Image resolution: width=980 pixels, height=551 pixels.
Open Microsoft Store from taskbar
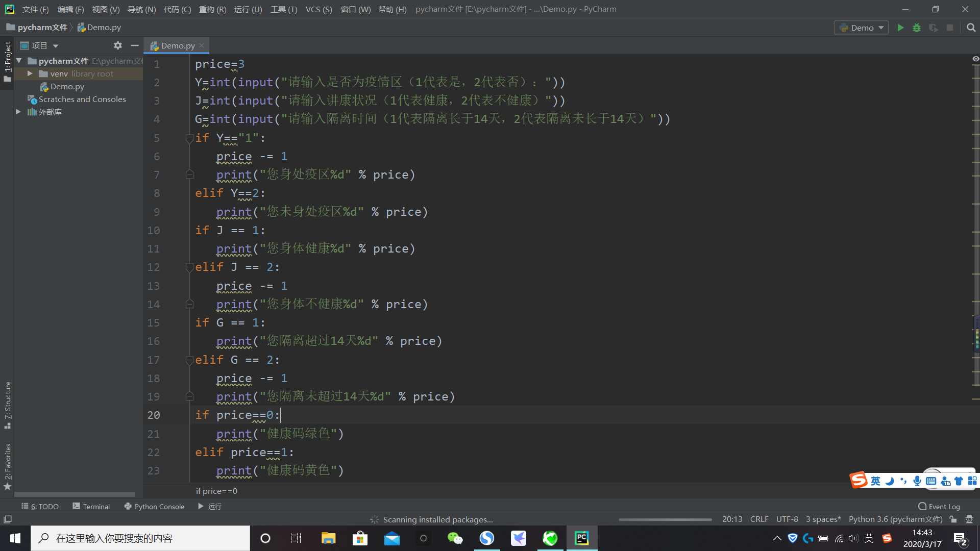point(360,538)
